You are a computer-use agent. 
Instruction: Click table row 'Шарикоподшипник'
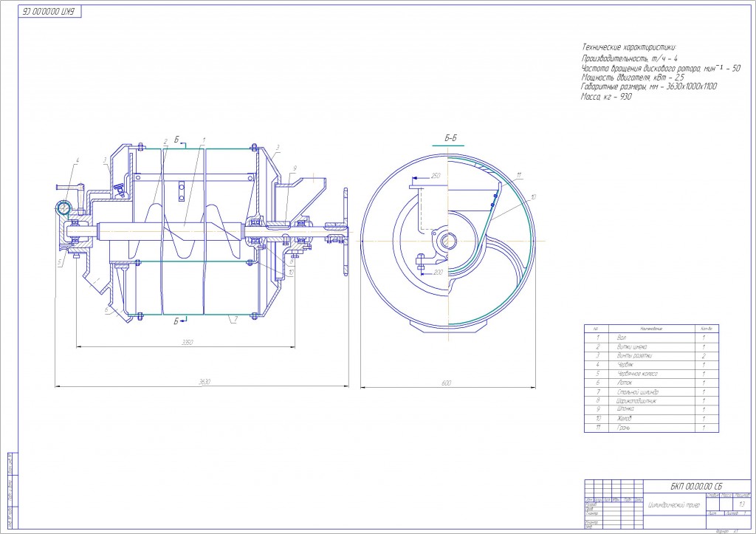[651, 400]
